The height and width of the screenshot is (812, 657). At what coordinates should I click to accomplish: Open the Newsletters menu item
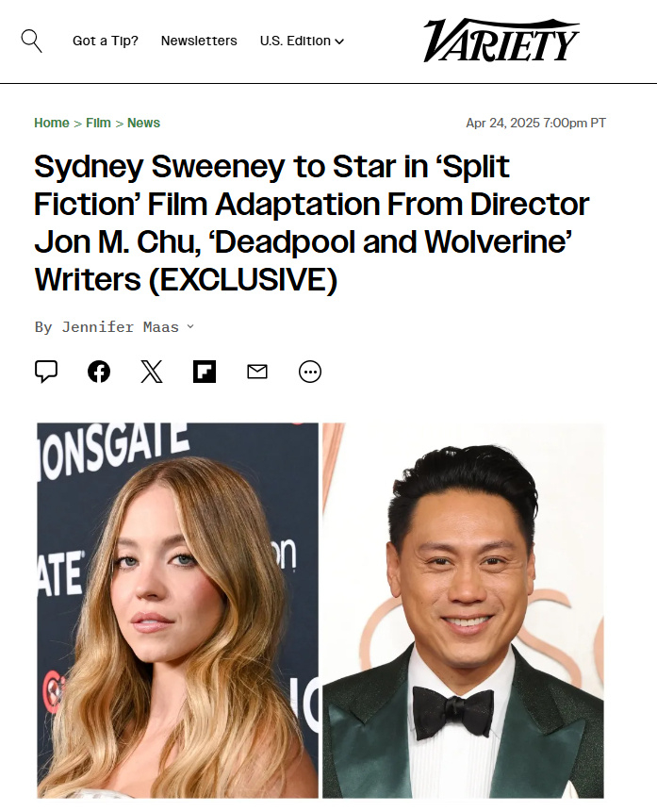[x=199, y=41]
